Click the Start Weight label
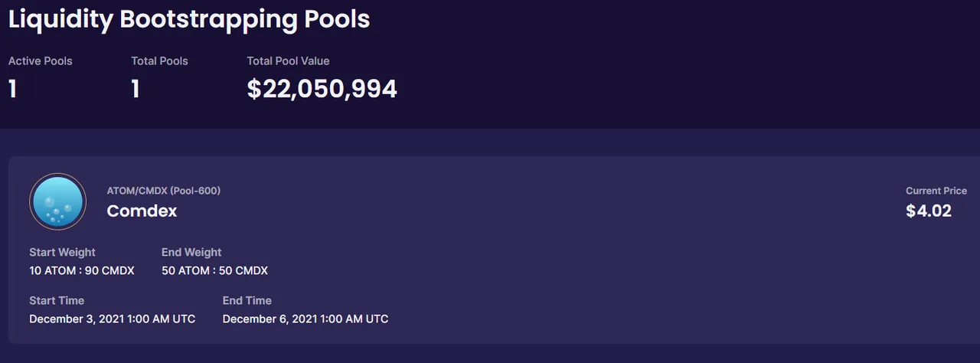The width and height of the screenshot is (980, 363). (x=62, y=252)
